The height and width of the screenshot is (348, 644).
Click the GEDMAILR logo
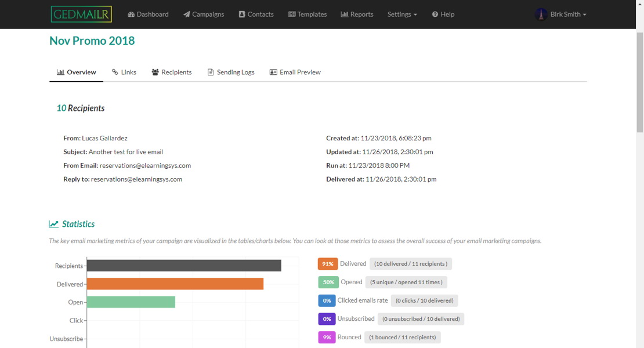(x=81, y=14)
